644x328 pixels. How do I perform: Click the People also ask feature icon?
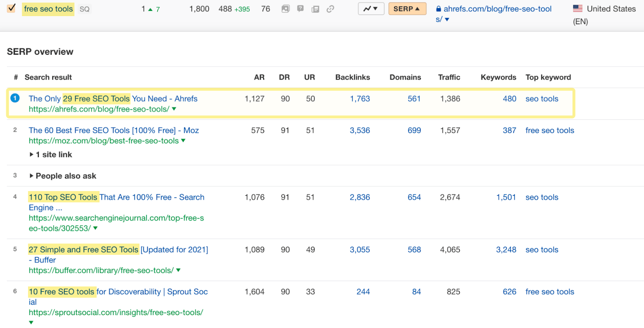coord(300,9)
